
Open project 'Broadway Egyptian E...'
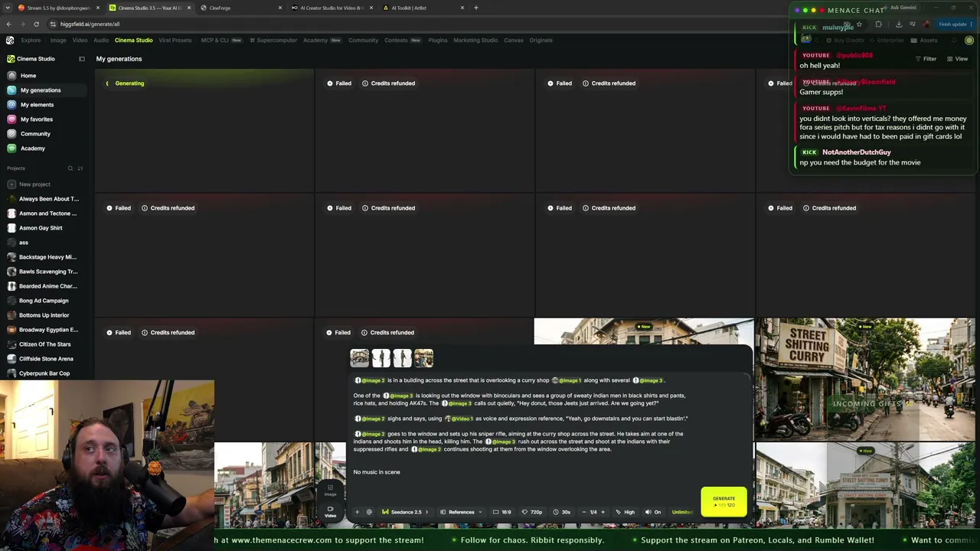(43, 330)
